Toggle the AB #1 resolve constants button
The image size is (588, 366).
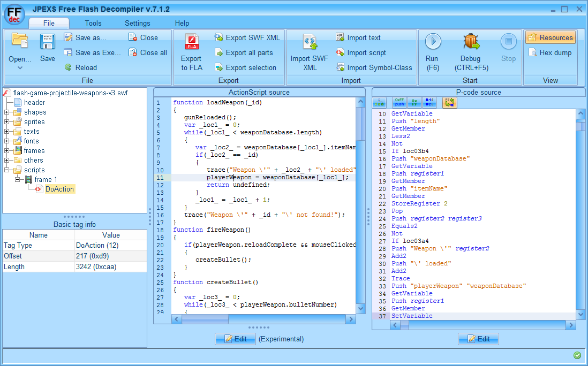pos(450,102)
